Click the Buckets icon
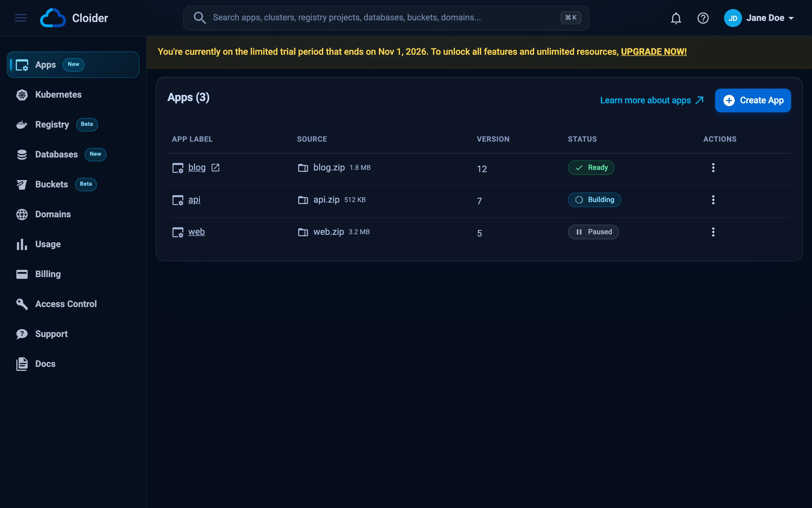The width and height of the screenshot is (812, 508). click(x=22, y=185)
